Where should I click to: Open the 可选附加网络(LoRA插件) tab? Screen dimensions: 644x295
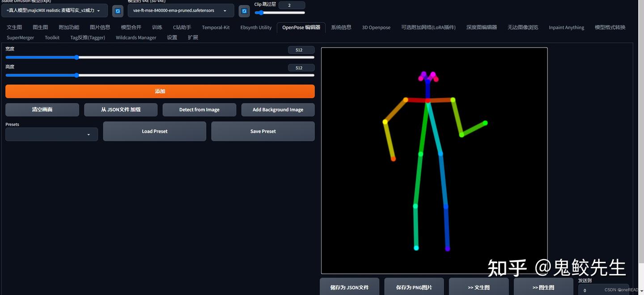pos(428,27)
